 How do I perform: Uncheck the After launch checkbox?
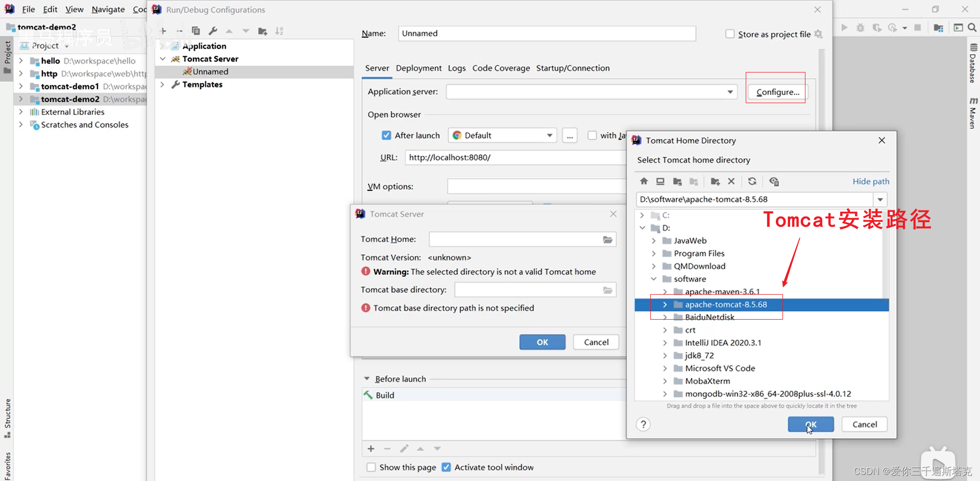point(387,135)
